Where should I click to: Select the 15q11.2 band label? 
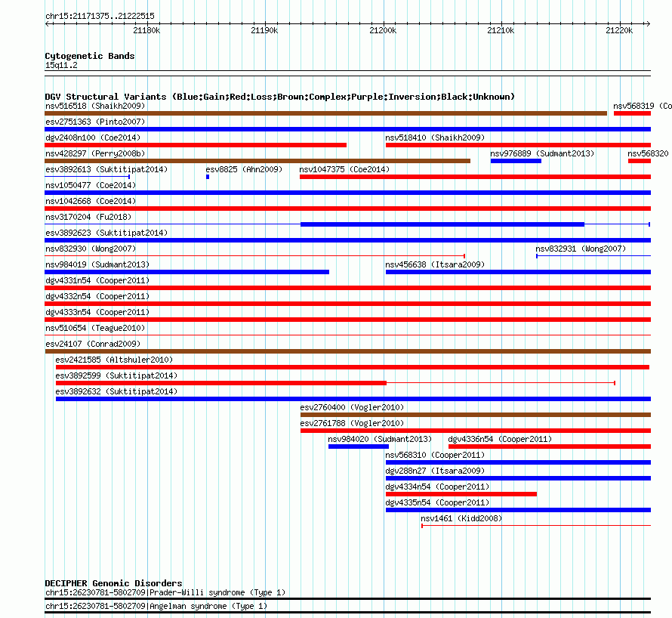click(61, 65)
